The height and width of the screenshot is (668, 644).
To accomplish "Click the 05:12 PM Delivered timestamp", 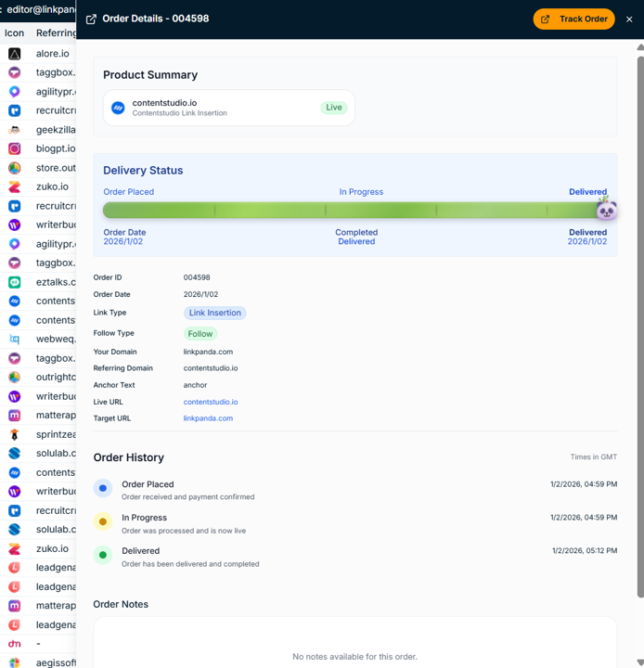I will click(585, 550).
